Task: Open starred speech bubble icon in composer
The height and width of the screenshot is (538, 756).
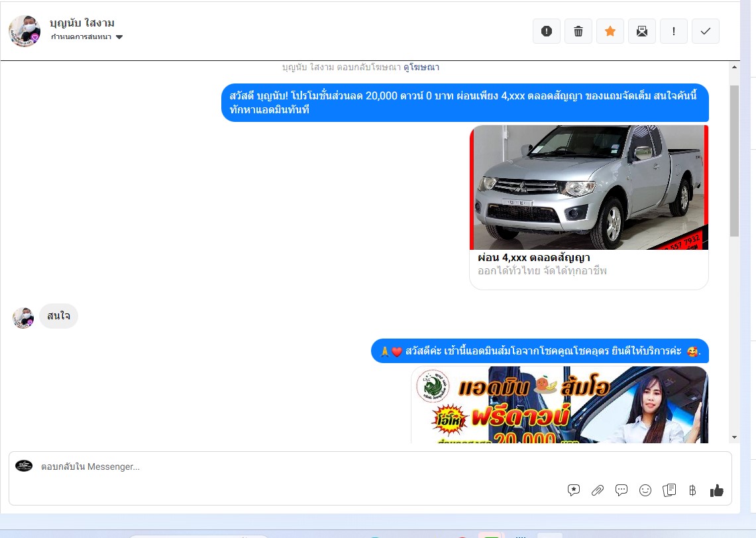Action: [x=574, y=490]
